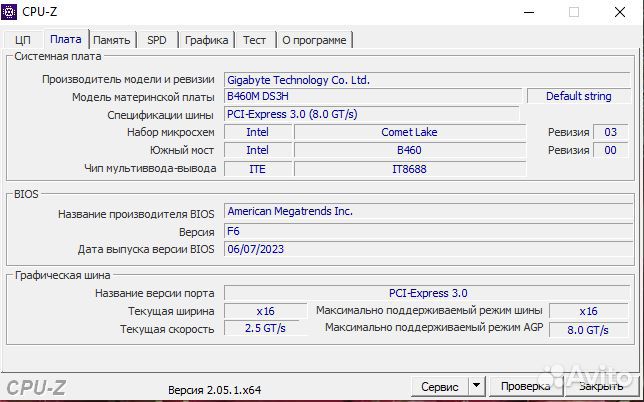Open the Тест tab
Image resolution: width=644 pixels, height=402 pixels.
(254, 40)
